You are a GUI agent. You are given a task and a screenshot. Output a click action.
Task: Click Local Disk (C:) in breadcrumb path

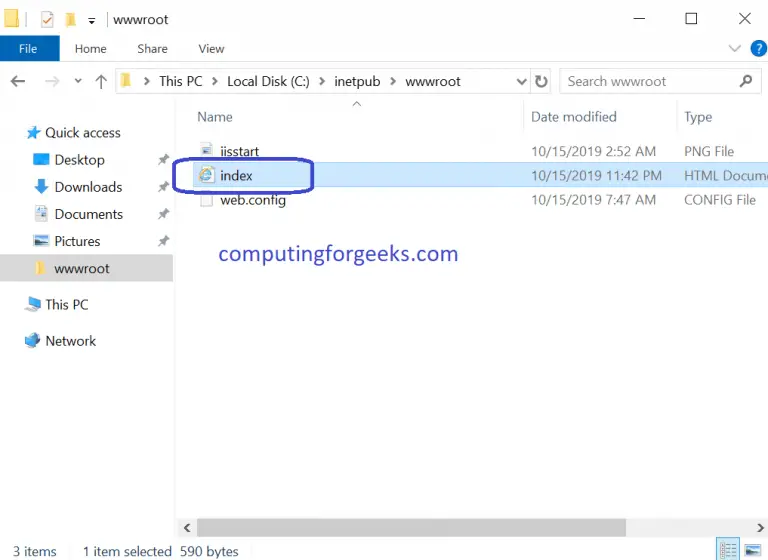[x=268, y=81]
